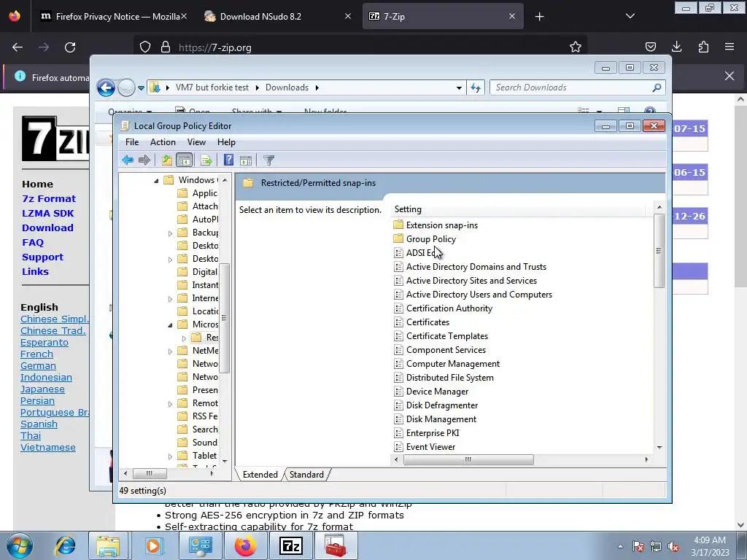Collapse the Microsoft Management Console tree node

tap(170, 324)
